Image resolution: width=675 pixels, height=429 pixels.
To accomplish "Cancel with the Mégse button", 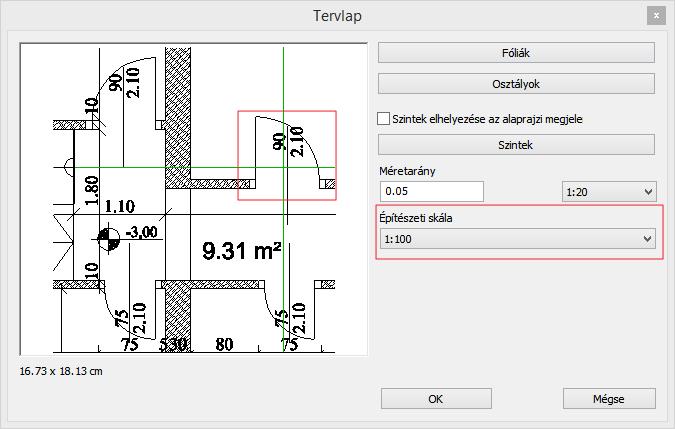I will [x=609, y=399].
